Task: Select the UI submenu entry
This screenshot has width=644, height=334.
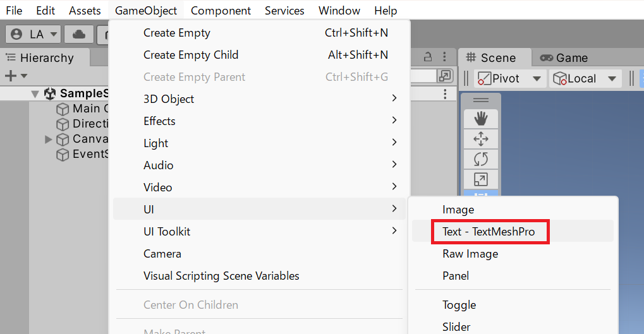Action: point(259,209)
